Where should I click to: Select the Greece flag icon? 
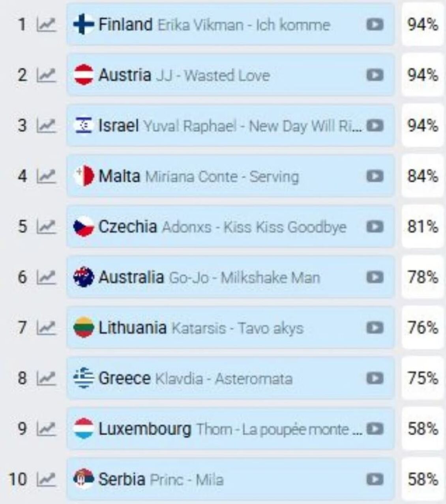pos(84,378)
